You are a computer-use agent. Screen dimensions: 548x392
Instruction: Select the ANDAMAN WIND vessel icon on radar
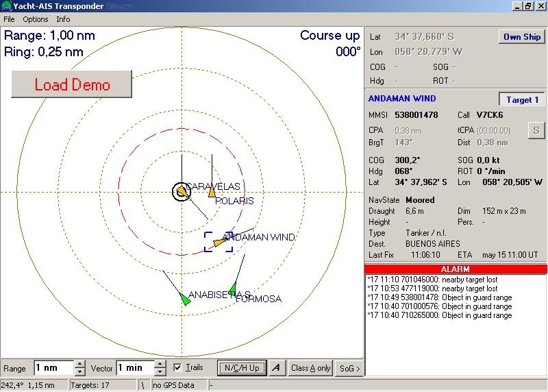[x=219, y=242]
